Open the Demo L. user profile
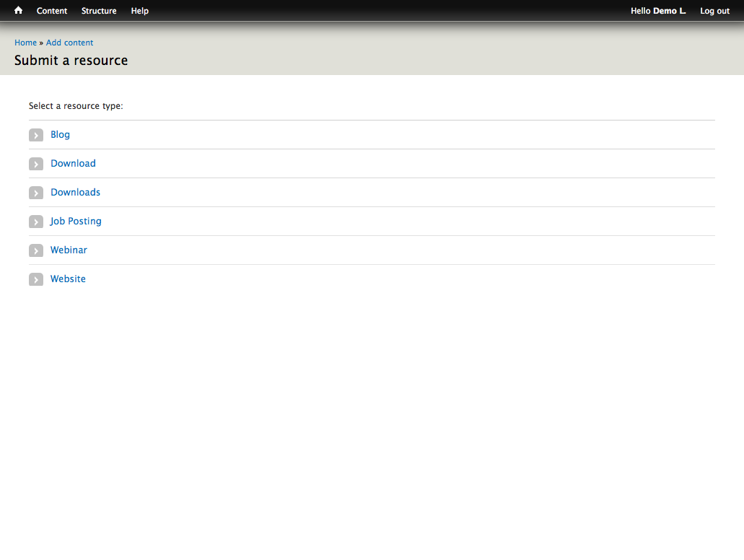 pyautogui.click(x=669, y=11)
